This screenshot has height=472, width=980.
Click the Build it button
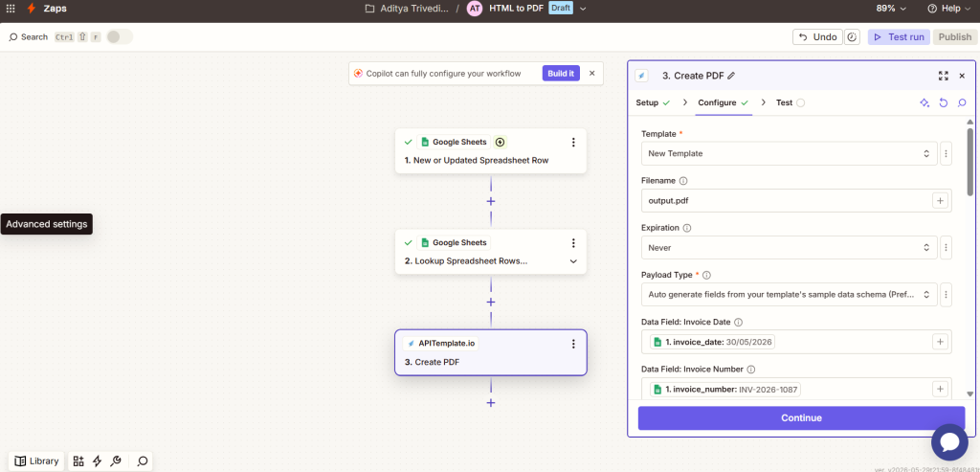coord(561,73)
